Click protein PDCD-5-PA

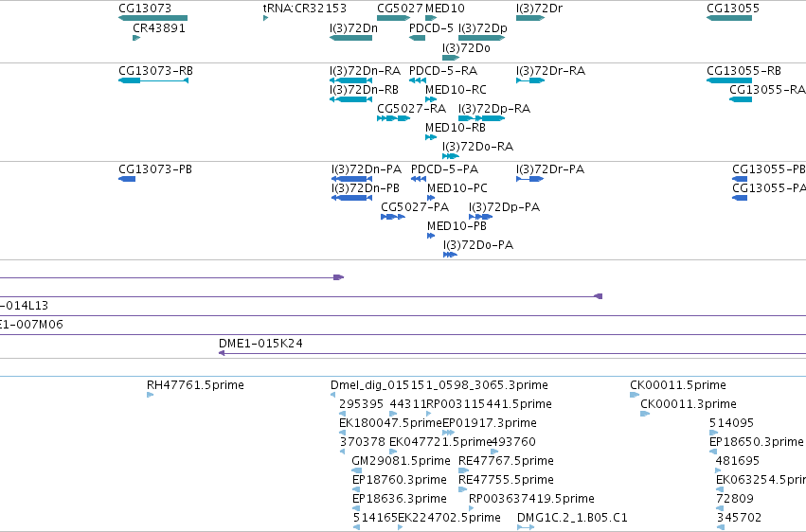tap(419, 179)
